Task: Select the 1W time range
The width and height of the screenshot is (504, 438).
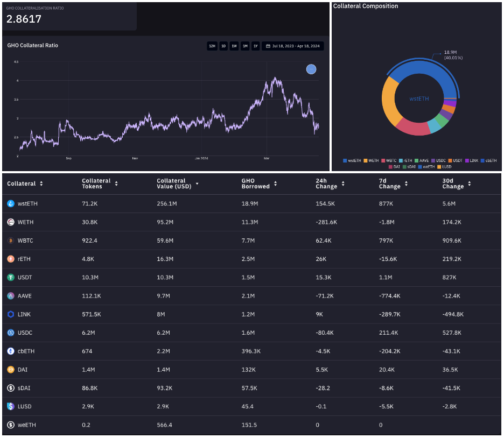Action: 234,46
